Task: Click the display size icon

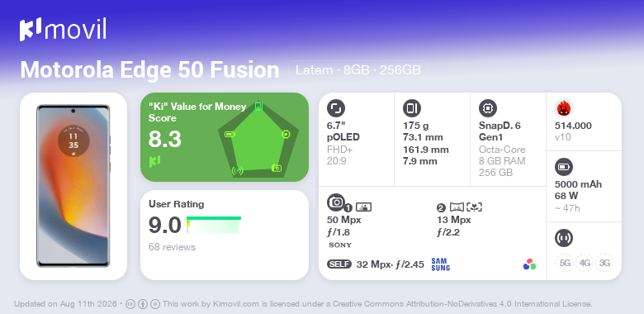Action: coord(335,108)
